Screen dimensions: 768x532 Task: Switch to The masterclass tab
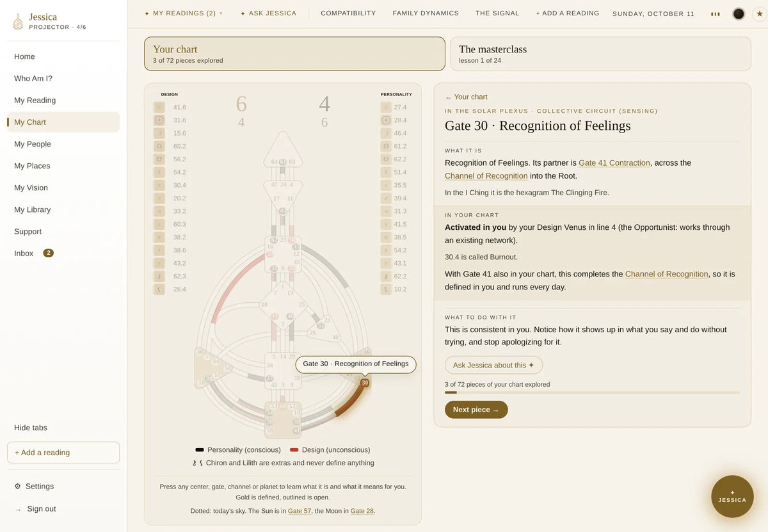coord(600,54)
